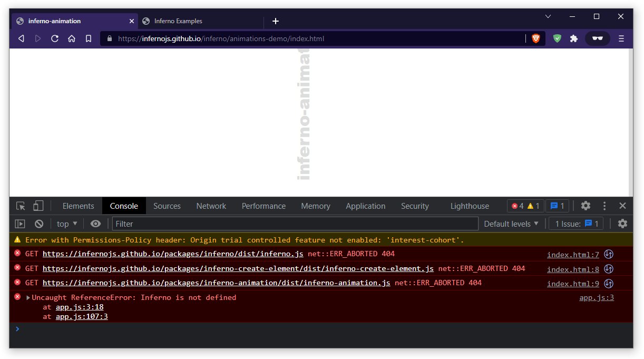Reload the page
Screen dimensions: 644x359
point(55,38)
